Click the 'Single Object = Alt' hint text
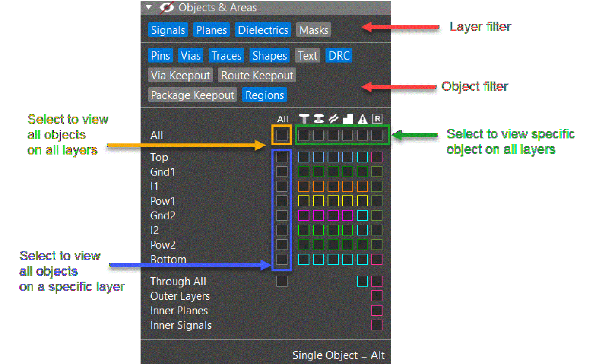The width and height of the screenshot is (592, 364). pos(338,355)
